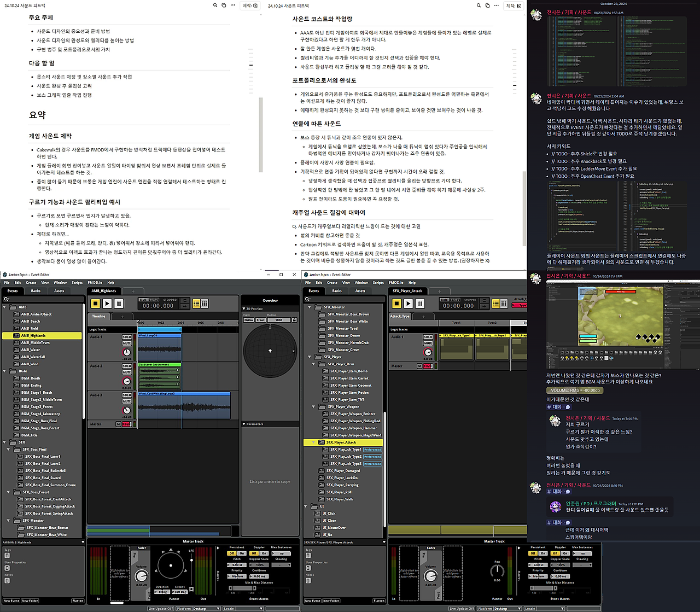Select BGM_Stage3_Forest in event browser
The image size is (700, 612).
point(37,406)
